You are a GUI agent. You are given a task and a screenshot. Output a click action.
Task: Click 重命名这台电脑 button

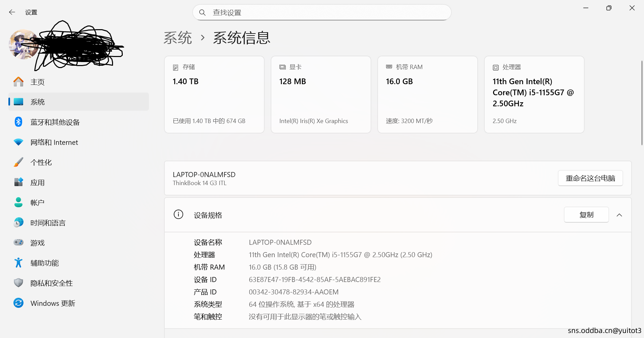tap(590, 178)
